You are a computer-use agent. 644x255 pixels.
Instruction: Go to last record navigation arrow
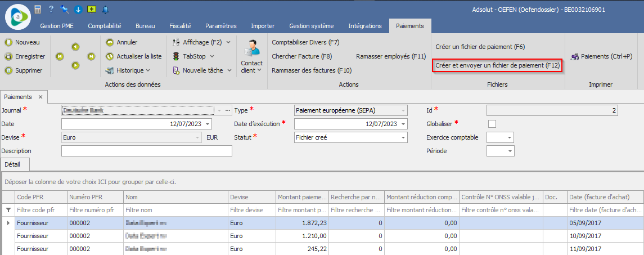point(91,56)
